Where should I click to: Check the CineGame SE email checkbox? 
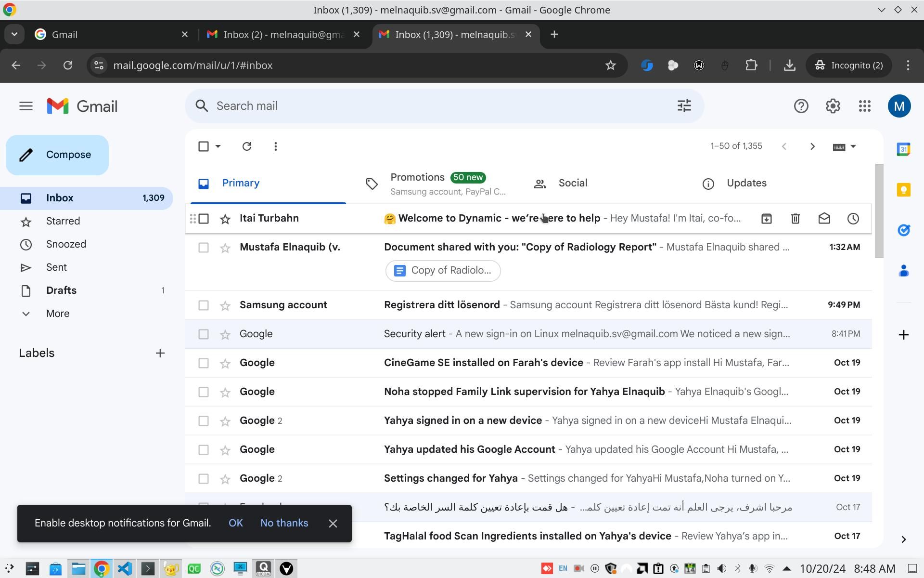204,363
